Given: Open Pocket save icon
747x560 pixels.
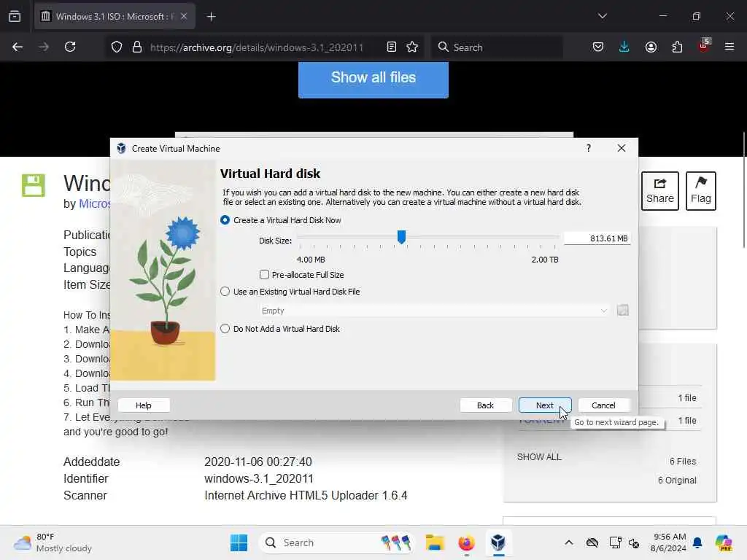Looking at the screenshot, I should (598, 47).
